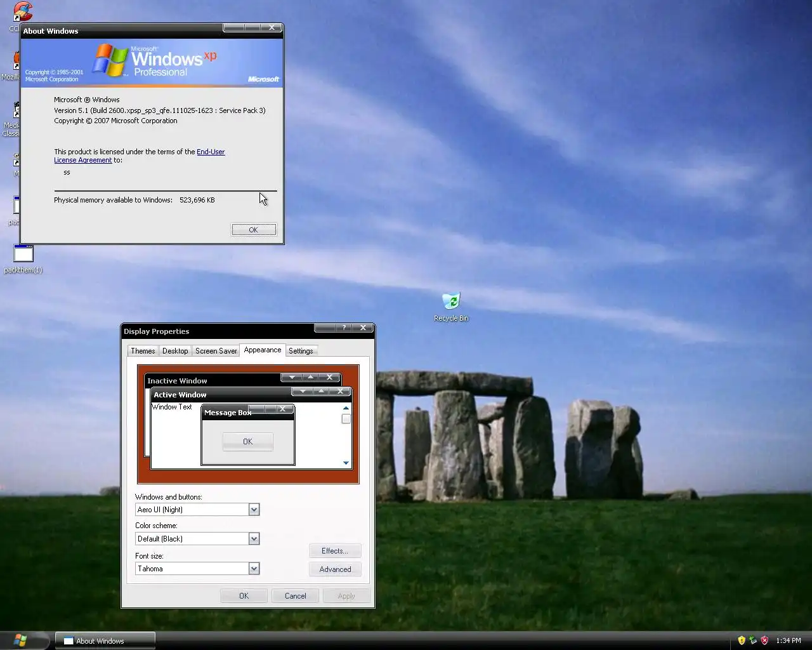812x650 pixels.
Task: Switch to the Themes tab
Action: pos(143,351)
